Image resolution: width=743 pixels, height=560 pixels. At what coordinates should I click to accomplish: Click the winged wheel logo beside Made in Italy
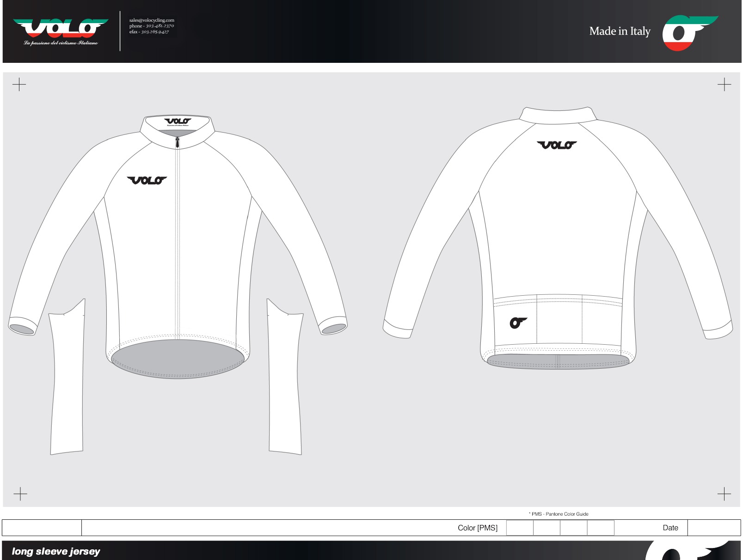690,33
